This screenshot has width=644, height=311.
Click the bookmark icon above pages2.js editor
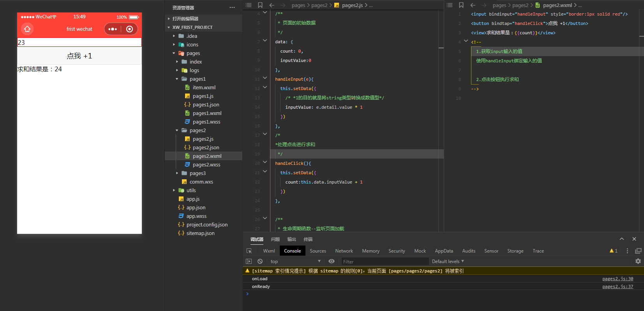pos(260,5)
